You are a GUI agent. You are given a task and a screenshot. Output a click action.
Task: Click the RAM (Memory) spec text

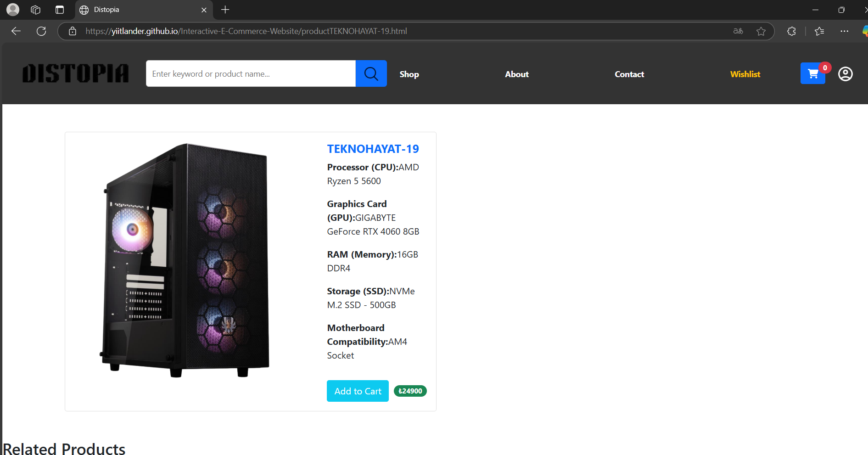[x=372, y=261]
